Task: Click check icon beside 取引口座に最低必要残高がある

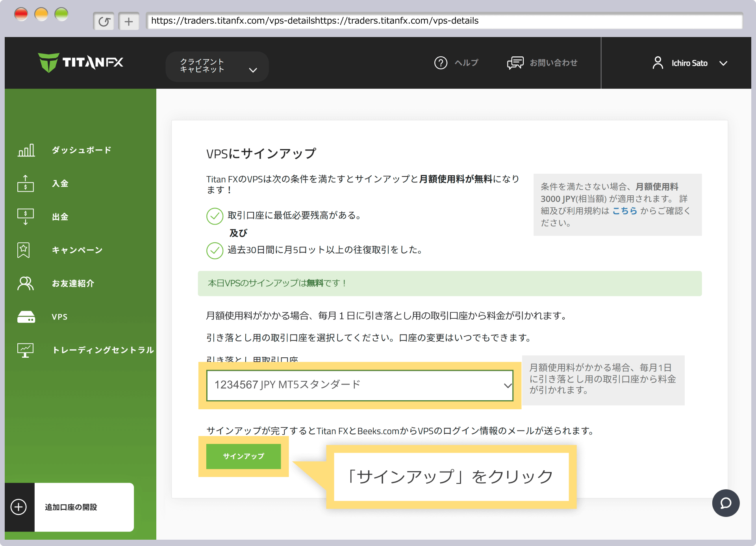Action: 215,216
